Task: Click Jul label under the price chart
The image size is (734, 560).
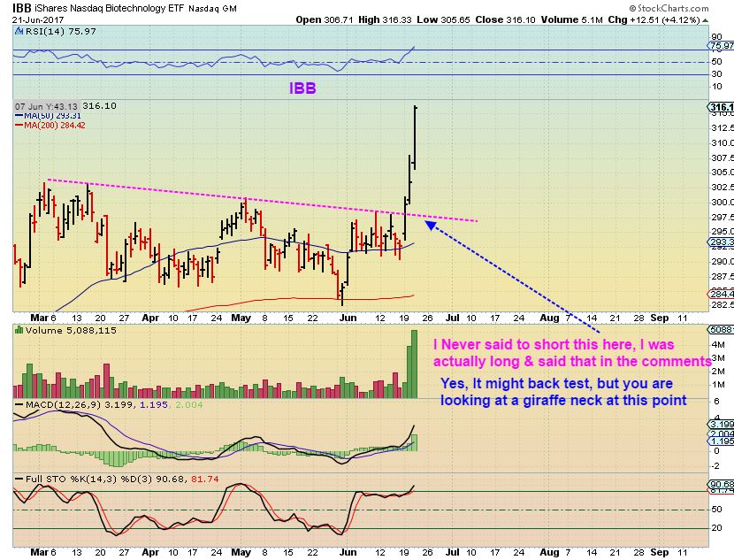Action: (x=452, y=318)
